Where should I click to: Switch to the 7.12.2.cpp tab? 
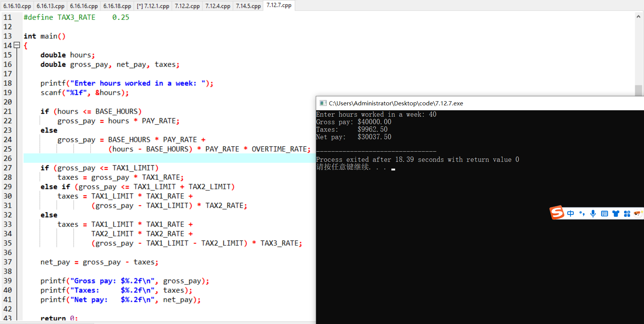[x=187, y=6]
